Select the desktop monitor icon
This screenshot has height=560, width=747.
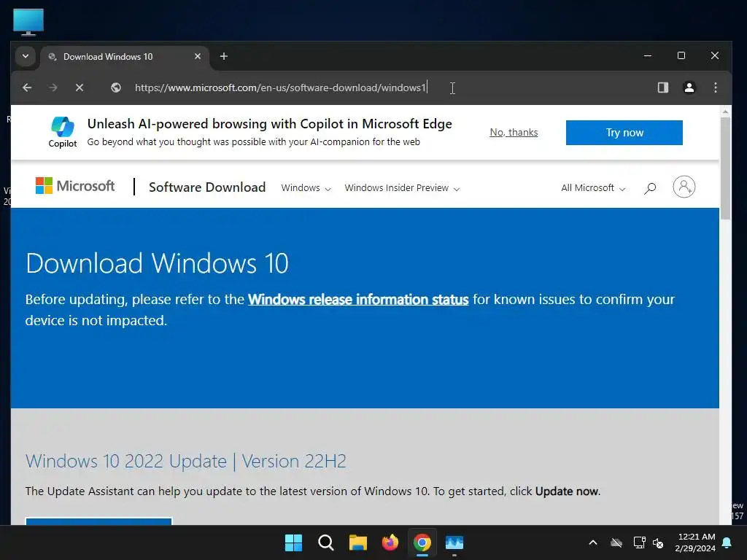pyautogui.click(x=28, y=23)
